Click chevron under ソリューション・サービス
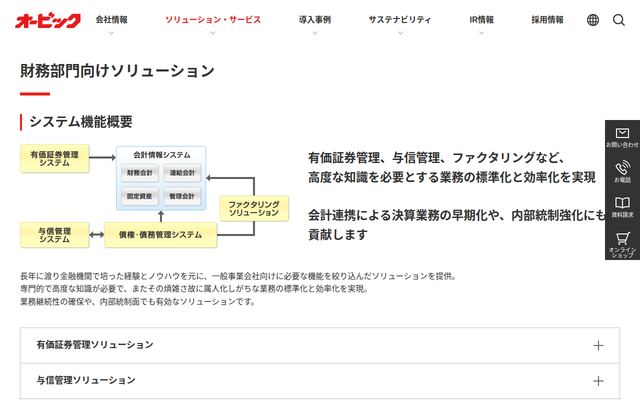This screenshot has width=640, height=400. [213, 33]
